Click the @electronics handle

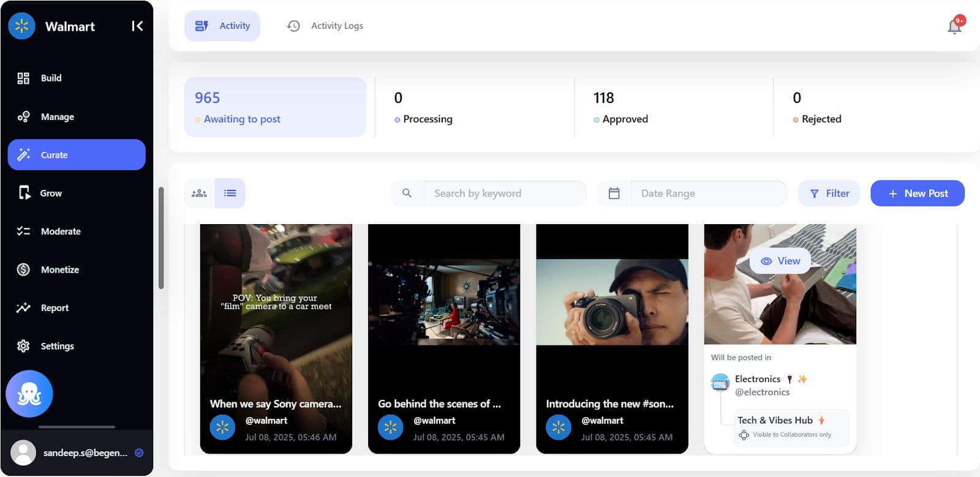tap(763, 392)
